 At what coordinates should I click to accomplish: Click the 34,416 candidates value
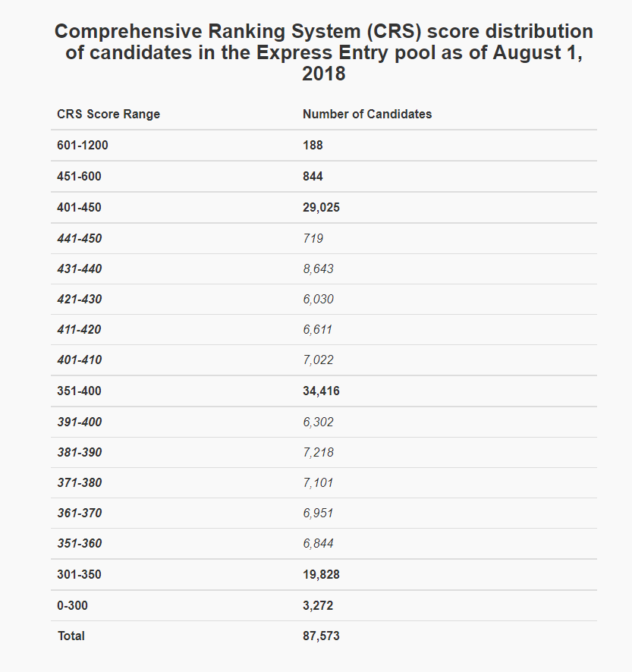coord(321,391)
